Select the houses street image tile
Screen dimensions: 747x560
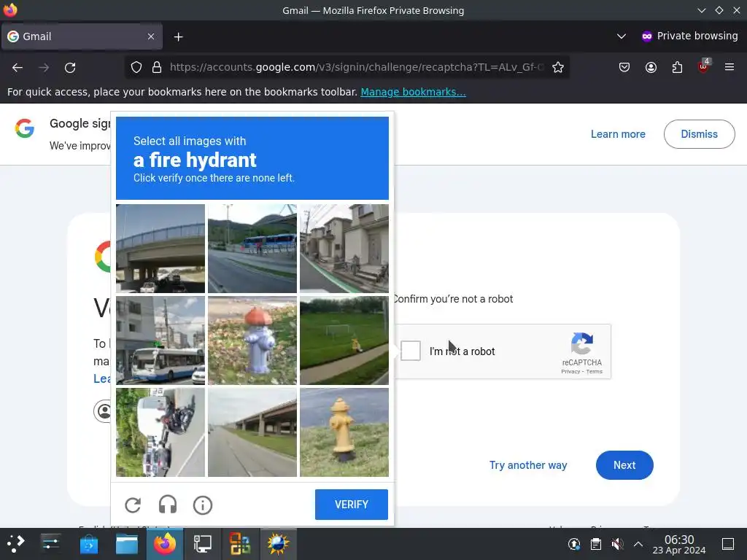point(344,249)
